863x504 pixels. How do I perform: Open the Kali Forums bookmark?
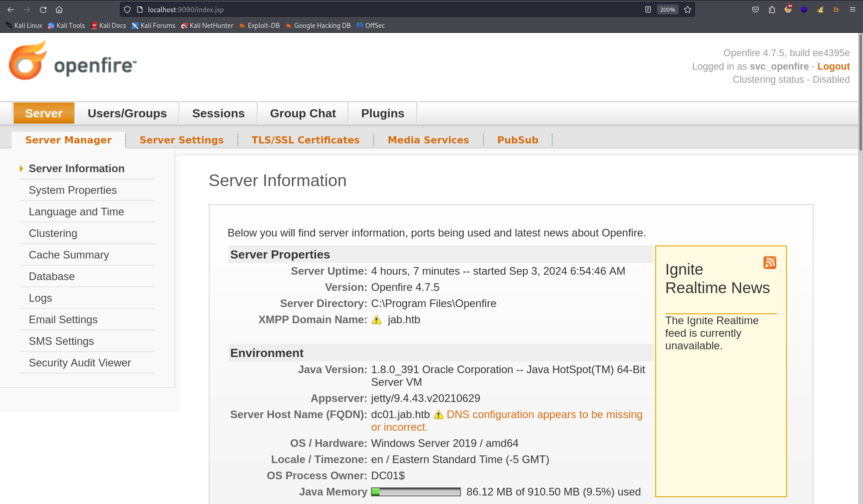[x=153, y=26]
